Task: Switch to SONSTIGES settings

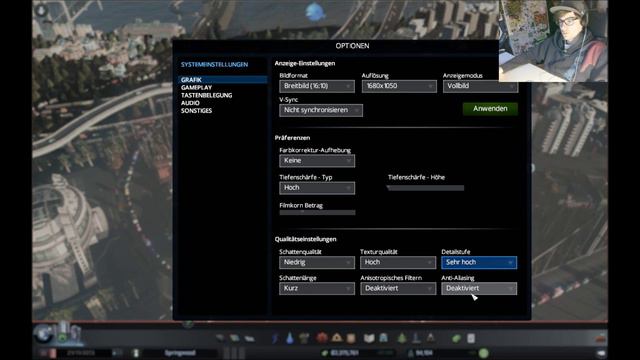Action: 196,111
